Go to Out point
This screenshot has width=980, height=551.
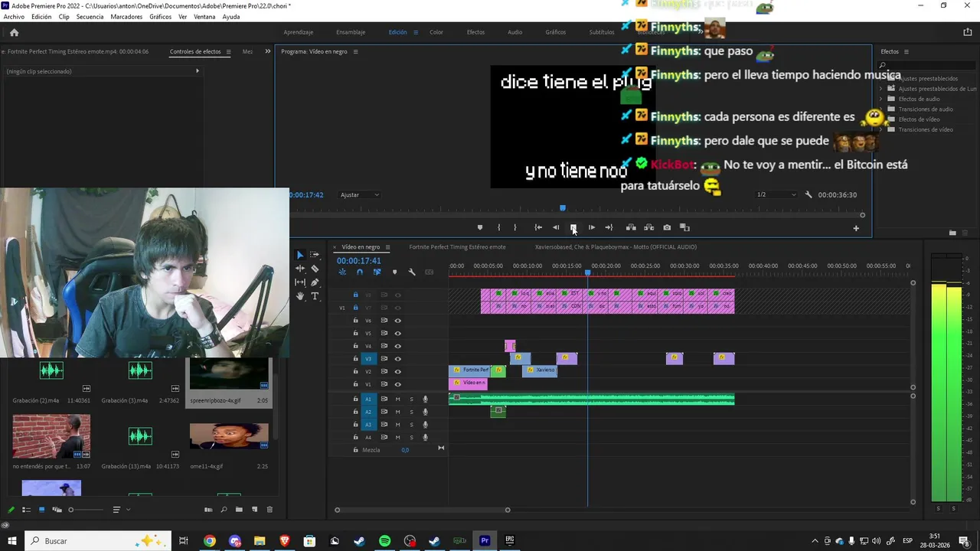point(609,227)
